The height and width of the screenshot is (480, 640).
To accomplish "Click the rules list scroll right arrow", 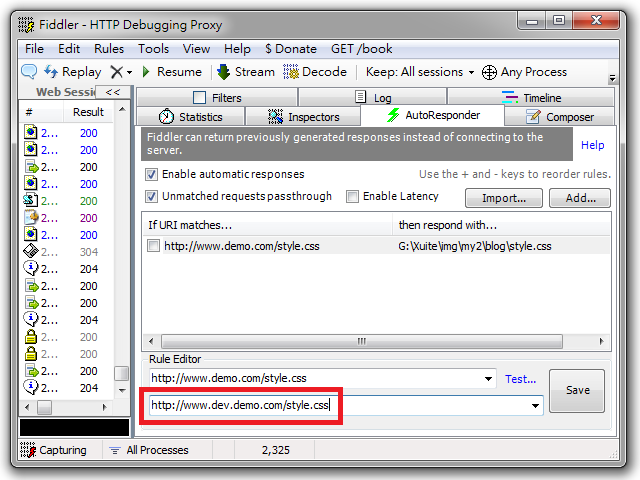I will pyautogui.click(x=602, y=341).
